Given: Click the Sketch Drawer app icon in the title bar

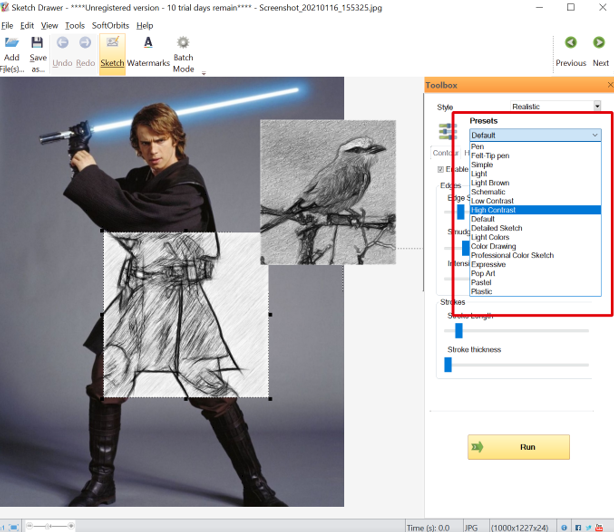Looking at the screenshot, I should click(x=5, y=7).
